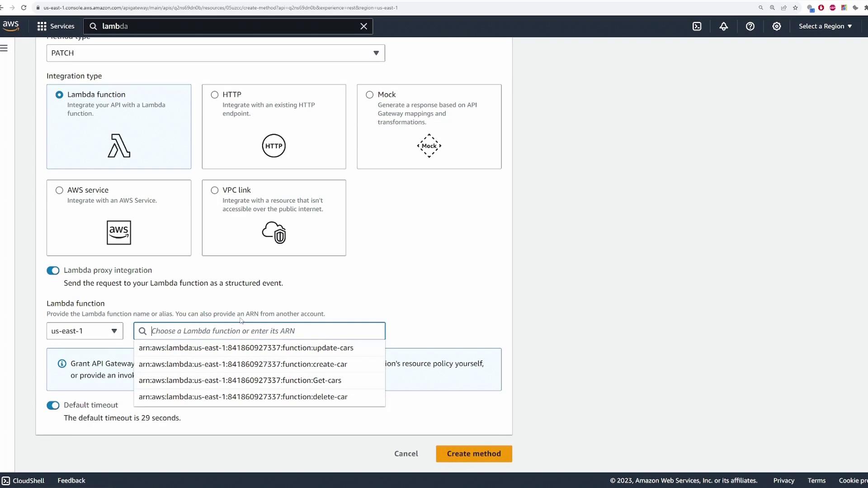Expand the left hamburger navigation menu
The height and width of the screenshot is (488, 868).
[x=4, y=48]
